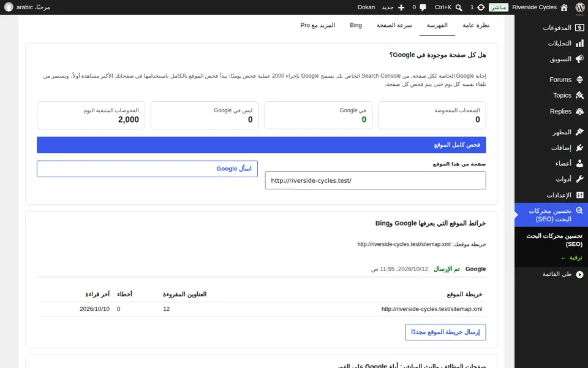Click the ليس في Google stat card
The image size is (588, 368).
205,115
